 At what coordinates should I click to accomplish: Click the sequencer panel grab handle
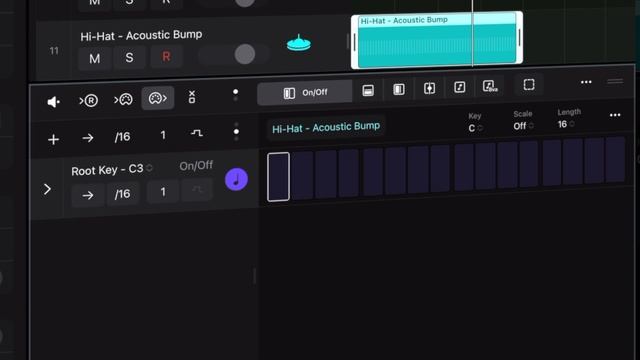615,81
